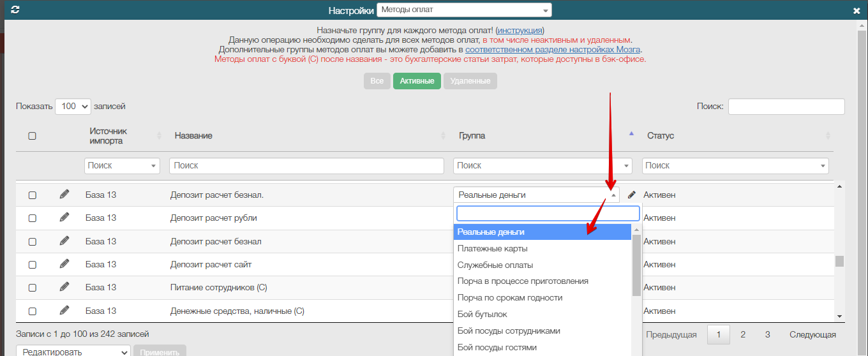Select Бой бутылок option
868x356 pixels.
point(542,314)
